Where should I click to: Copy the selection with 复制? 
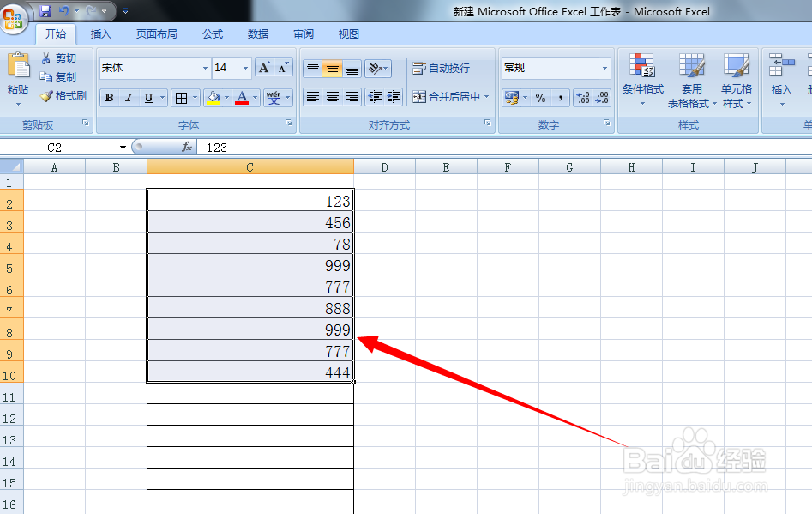[59, 76]
